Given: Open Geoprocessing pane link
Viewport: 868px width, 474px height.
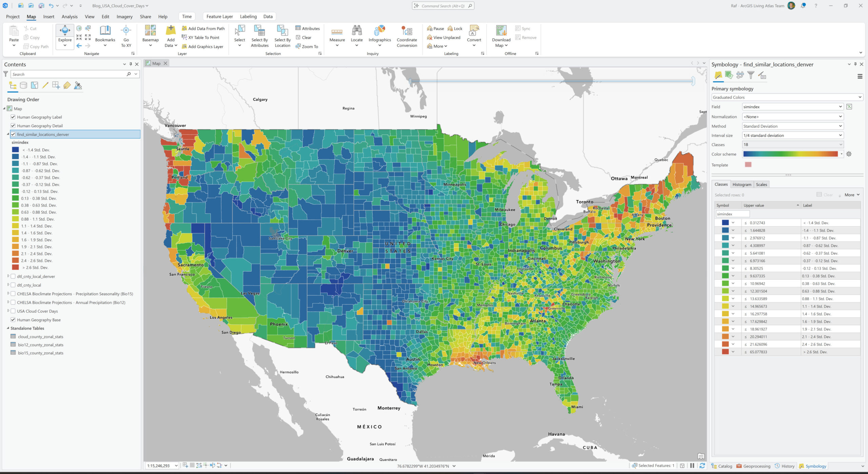Looking at the screenshot, I should click(753, 466).
